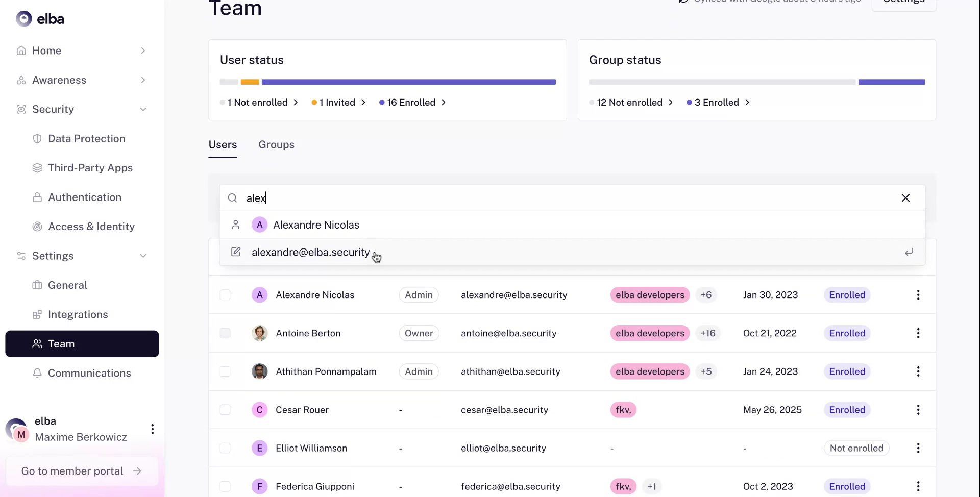
Task: Open the 1 Not enrolled users filter
Action: point(259,103)
